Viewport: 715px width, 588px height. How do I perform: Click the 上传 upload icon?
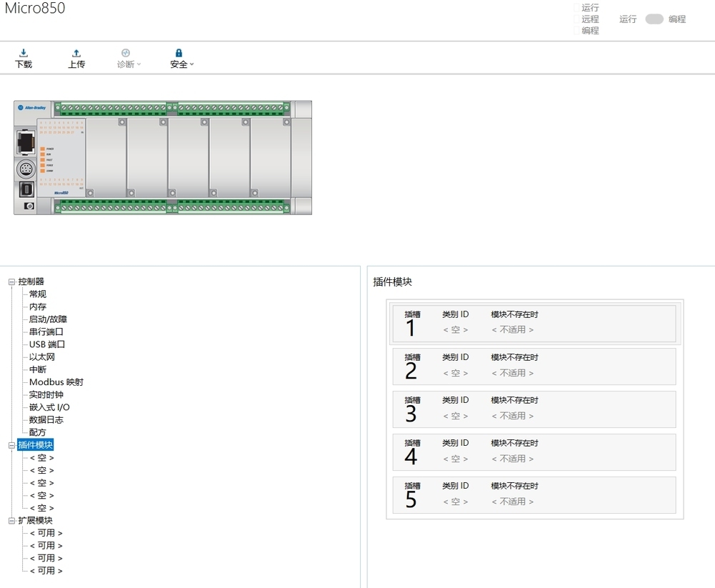(x=76, y=53)
